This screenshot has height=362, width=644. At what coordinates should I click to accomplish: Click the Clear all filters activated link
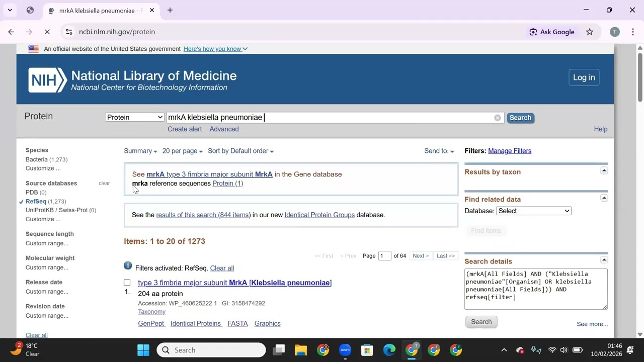click(x=222, y=268)
